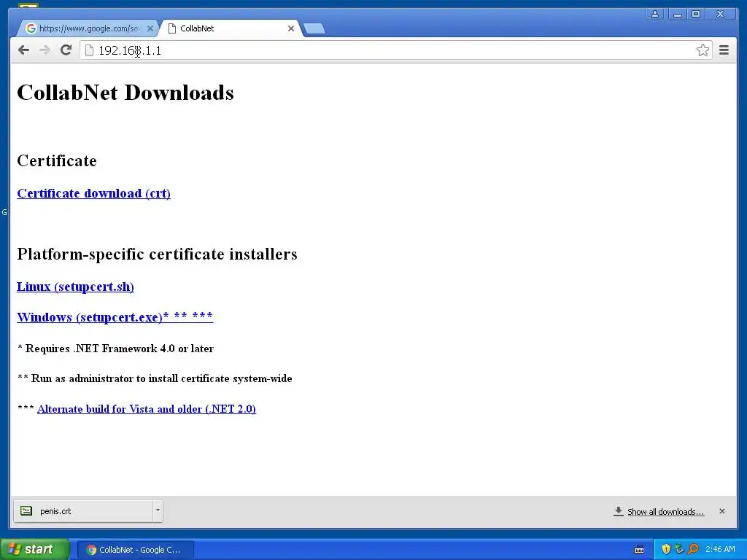This screenshot has height=560, width=747.
Task: Open the Chrome user profile button
Action: click(656, 14)
